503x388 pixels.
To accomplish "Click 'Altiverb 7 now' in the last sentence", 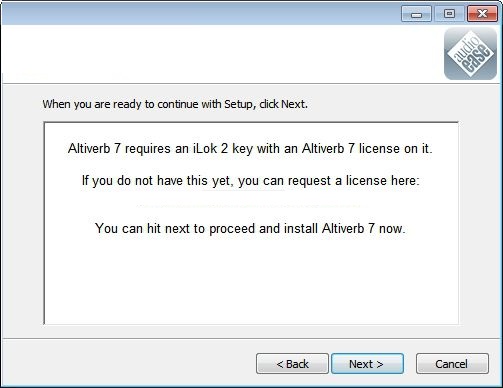I will (x=364, y=229).
